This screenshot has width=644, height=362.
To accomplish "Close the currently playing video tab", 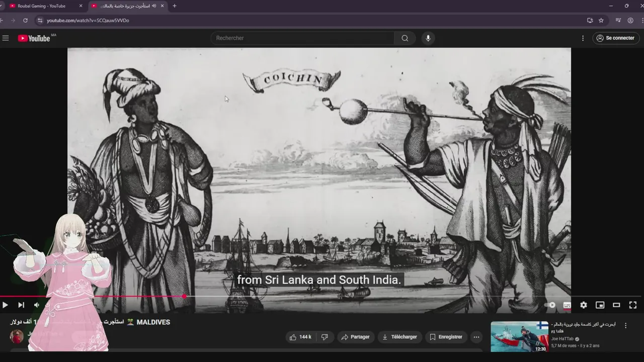I will click(162, 6).
